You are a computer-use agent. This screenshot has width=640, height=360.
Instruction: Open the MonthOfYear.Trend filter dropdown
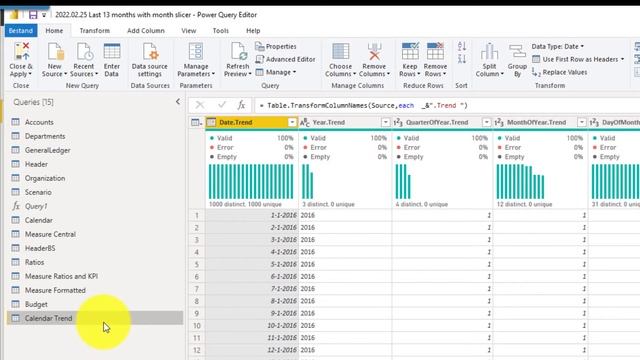point(582,122)
